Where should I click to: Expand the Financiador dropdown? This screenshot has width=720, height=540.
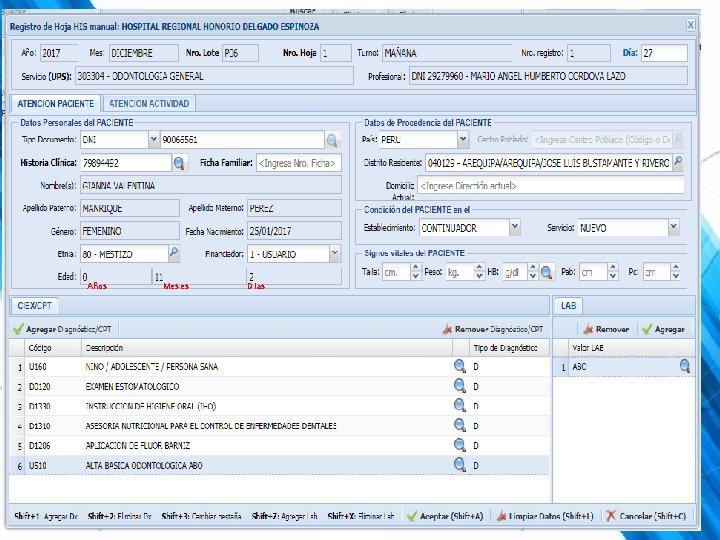[x=335, y=253]
